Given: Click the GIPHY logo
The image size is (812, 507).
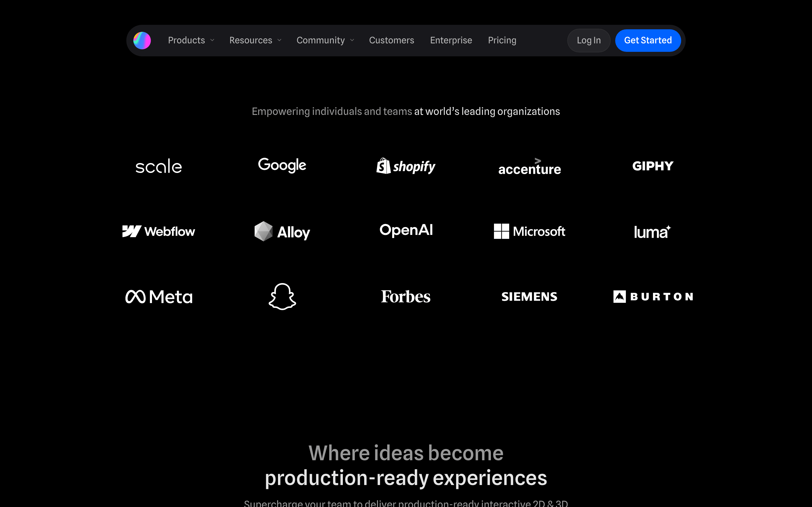Looking at the screenshot, I should click(653, 166).
